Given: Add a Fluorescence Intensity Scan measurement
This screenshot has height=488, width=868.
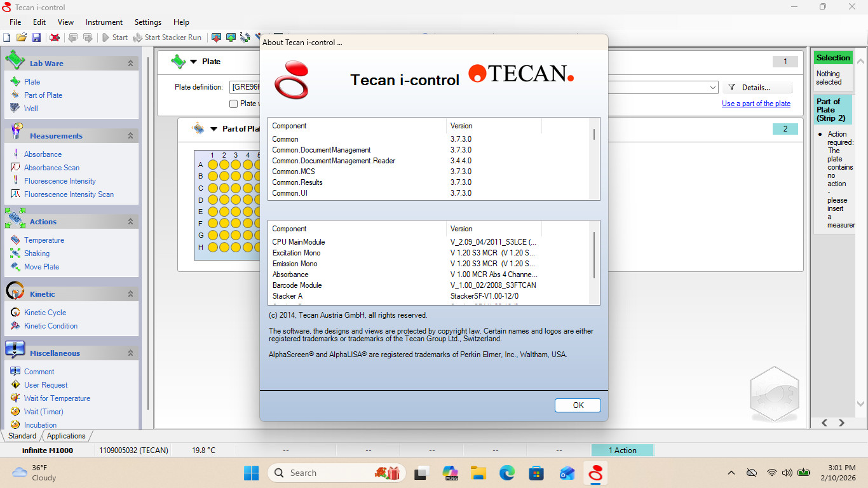Looking at the screenshot, I should click(69, 194).
